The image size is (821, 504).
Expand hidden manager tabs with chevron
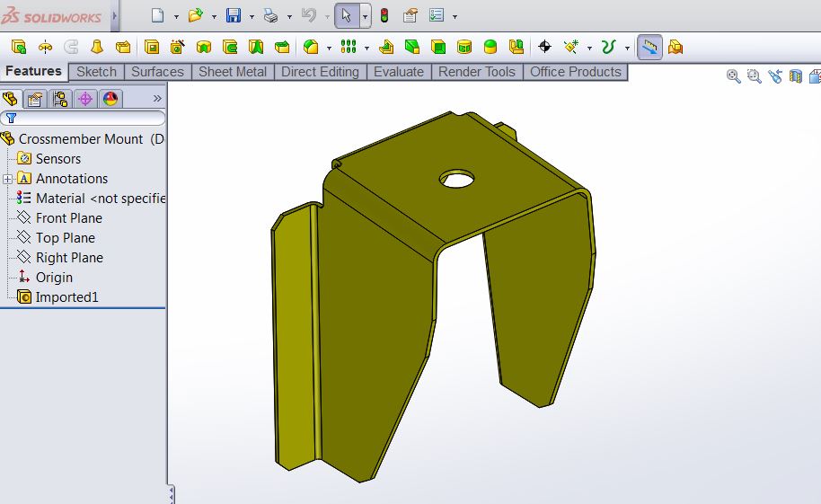point(157,99)
